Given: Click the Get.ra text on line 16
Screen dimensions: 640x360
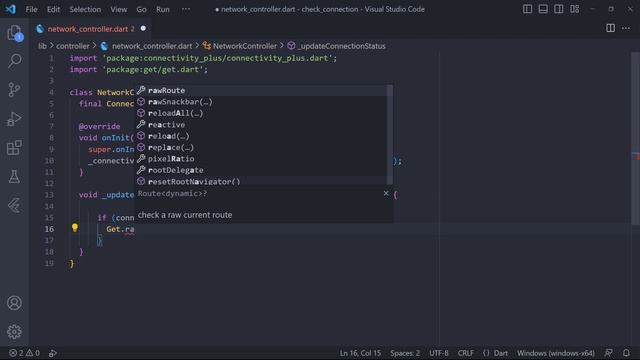Looking at the screenshot, I should [x=120, y=229].
